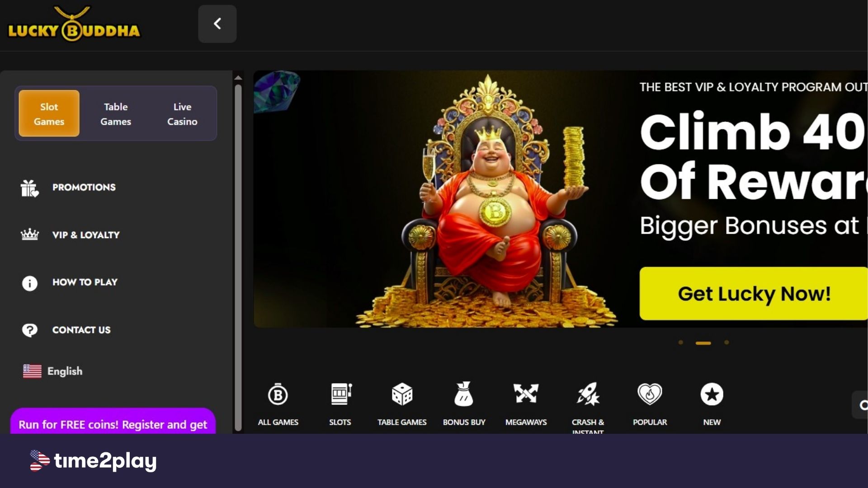Open the Live Casino tab
Viewport: 868px width, 488px height.
[182, 114]
